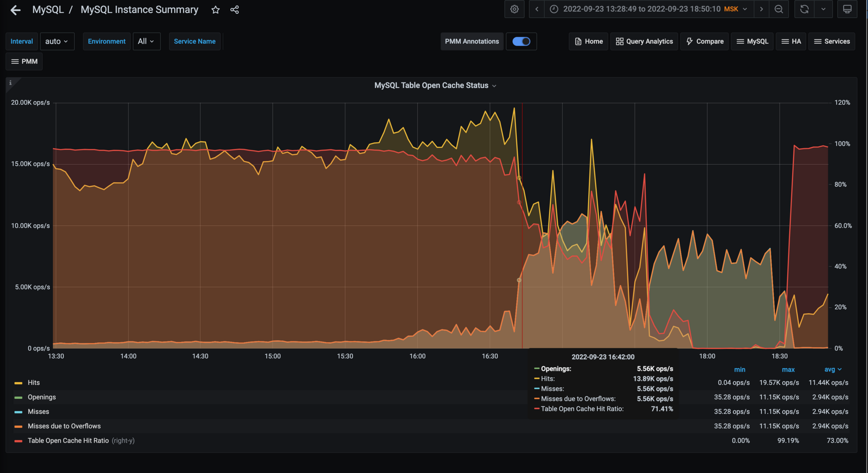Click the Service Name button
This screenshot has height=473, width=868.
coord(194,41)
